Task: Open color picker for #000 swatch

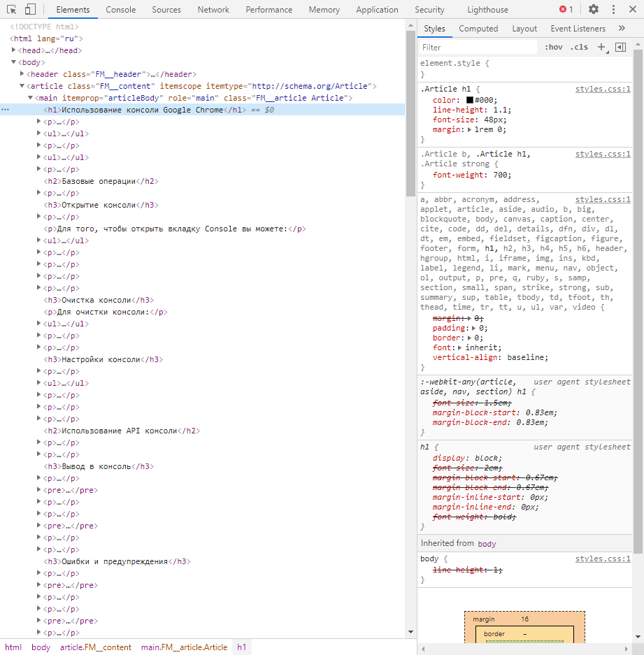Action: (470, 100)
